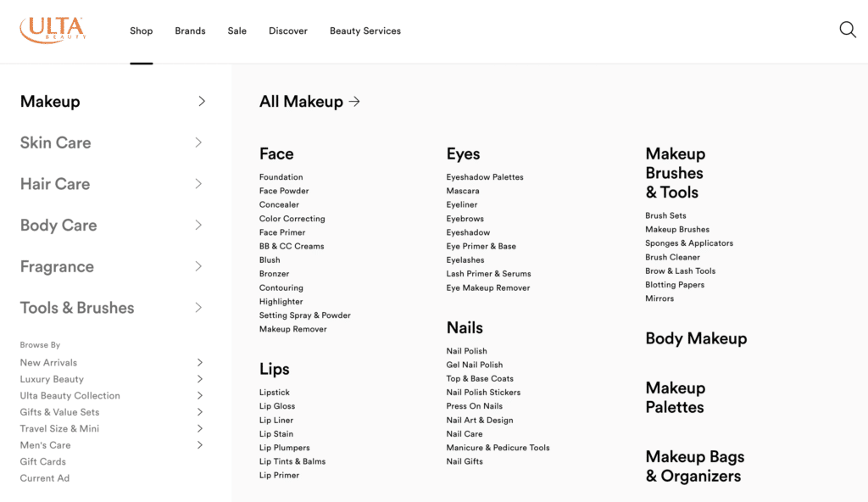This screenshot has height=502, width=868.
Task: Choose the Gel Nail Polish link
Action: click(474, 365)
